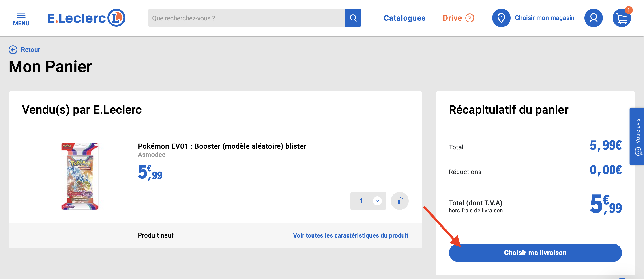The width and height of the screenshot is (644, 279).
Task: Click the store location pin icon
Action: click(501, 18)
